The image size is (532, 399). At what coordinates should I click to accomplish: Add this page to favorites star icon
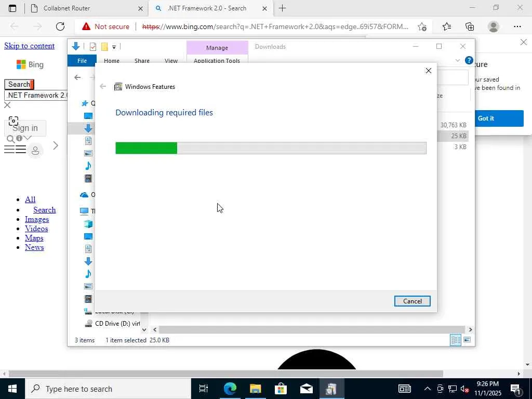(422, 26)
